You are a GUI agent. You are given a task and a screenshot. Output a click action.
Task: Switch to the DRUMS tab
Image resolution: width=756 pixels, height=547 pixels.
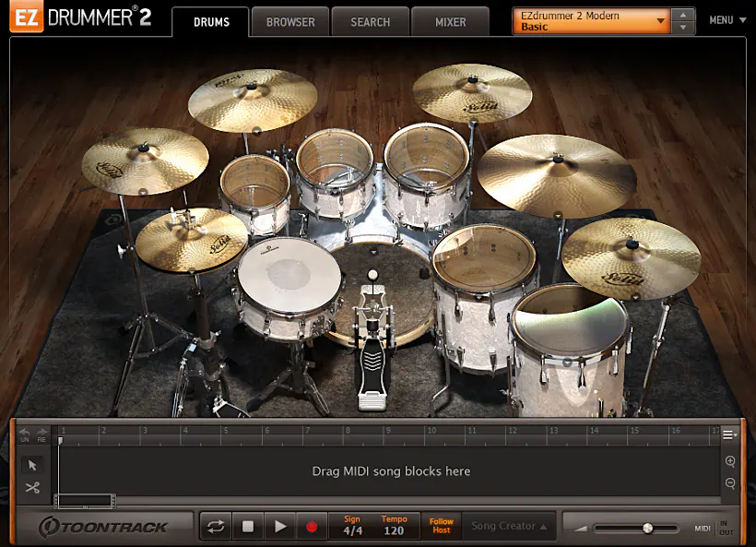click(211, 22)
